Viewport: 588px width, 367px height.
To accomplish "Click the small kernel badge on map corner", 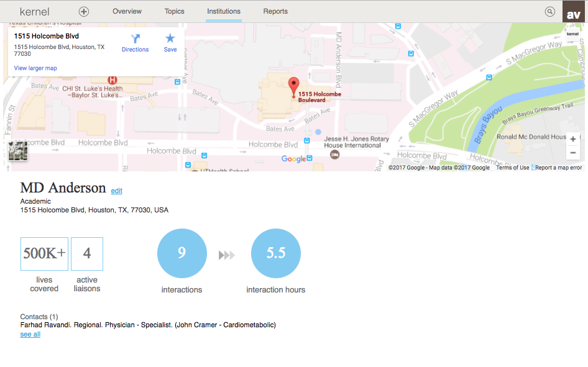I will [572, 34].
